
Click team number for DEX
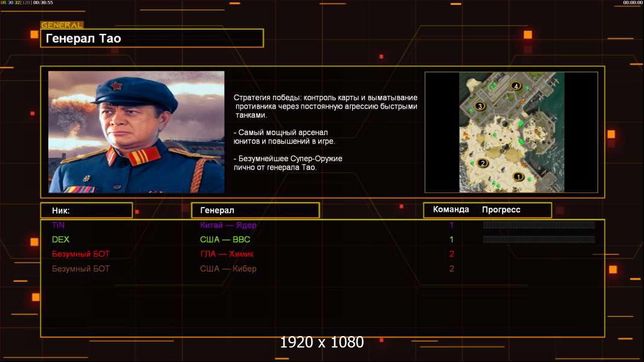point(451,240)
